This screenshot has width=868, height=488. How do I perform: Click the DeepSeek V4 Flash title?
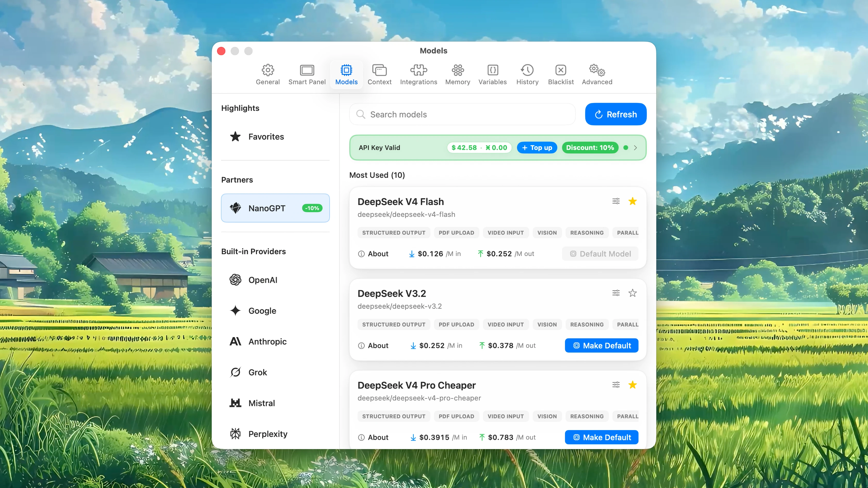pyautogui.click(x=401, y=202)
